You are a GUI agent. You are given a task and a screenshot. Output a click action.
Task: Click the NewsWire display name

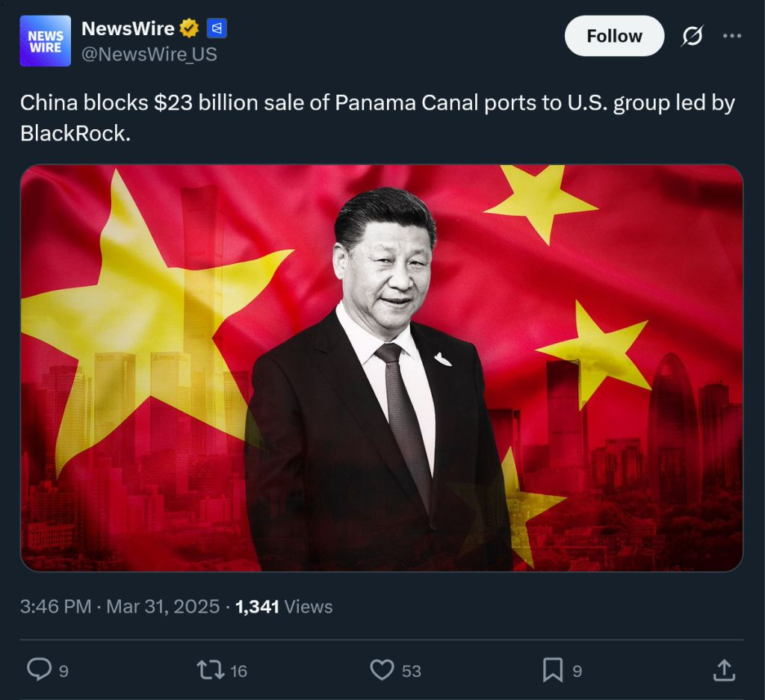(128, 28)
